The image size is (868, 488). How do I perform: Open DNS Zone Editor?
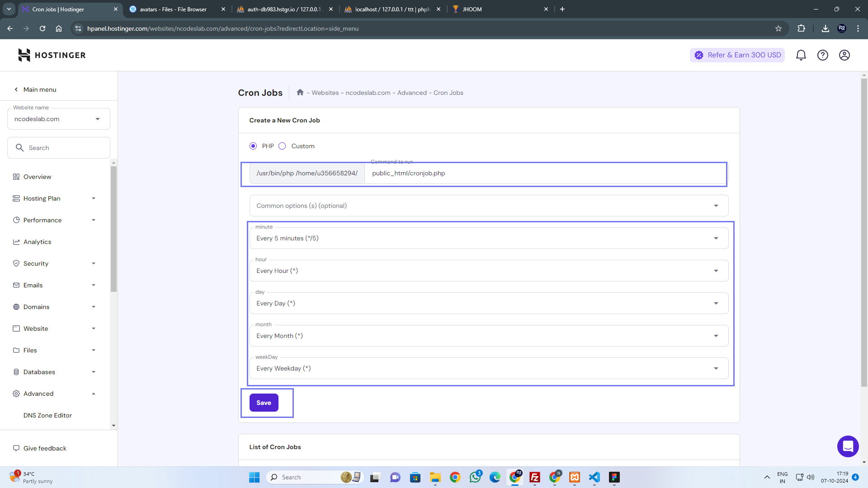pyautogui.click(x=47, y=415)
